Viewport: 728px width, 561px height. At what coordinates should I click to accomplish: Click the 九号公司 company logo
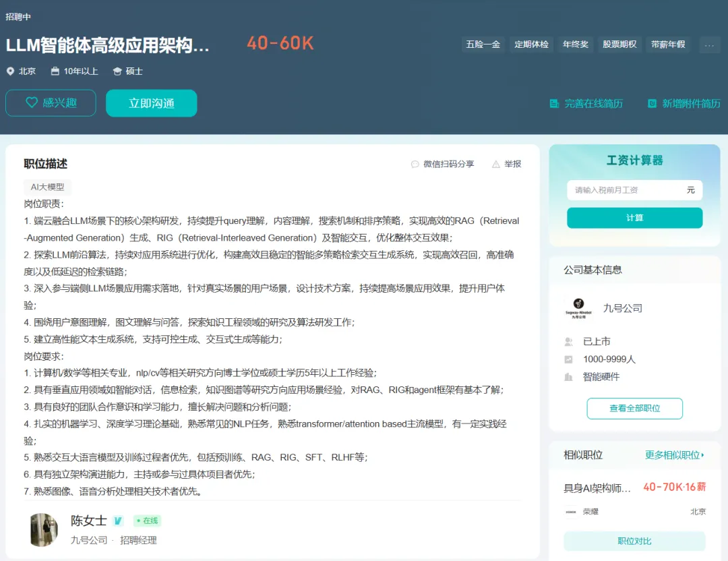click(578, 308)
